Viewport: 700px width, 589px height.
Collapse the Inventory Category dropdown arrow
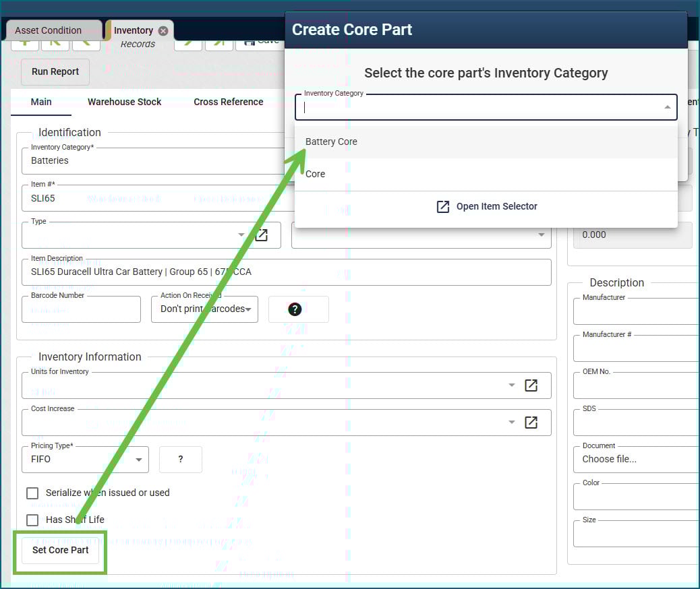[x=667, y=107]
